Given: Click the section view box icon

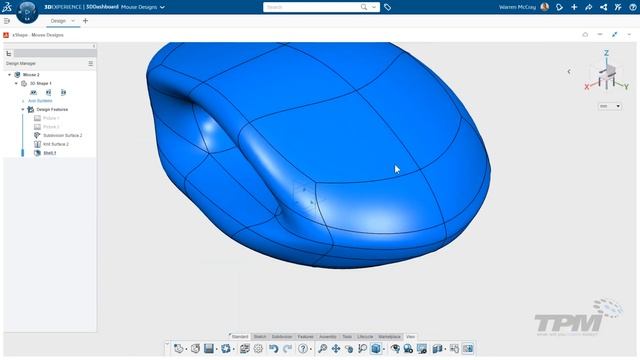Looking at the screenshot, I should click(x=437, y=349).
